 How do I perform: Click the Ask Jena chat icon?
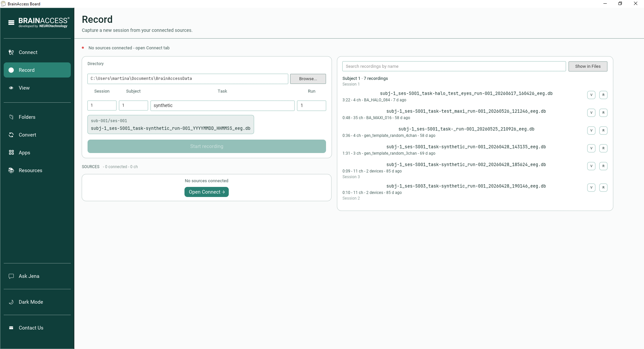(x=11, y=276)
